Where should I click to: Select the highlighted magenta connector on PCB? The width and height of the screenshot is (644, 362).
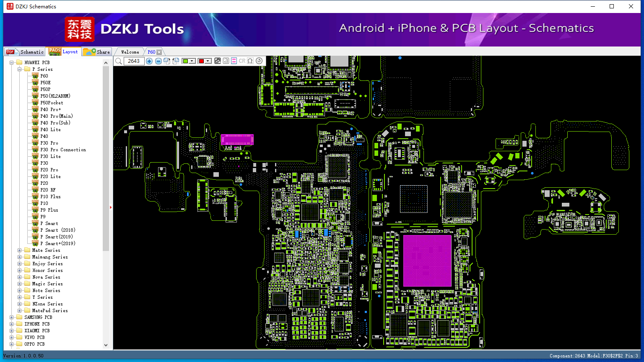(237, 140)
